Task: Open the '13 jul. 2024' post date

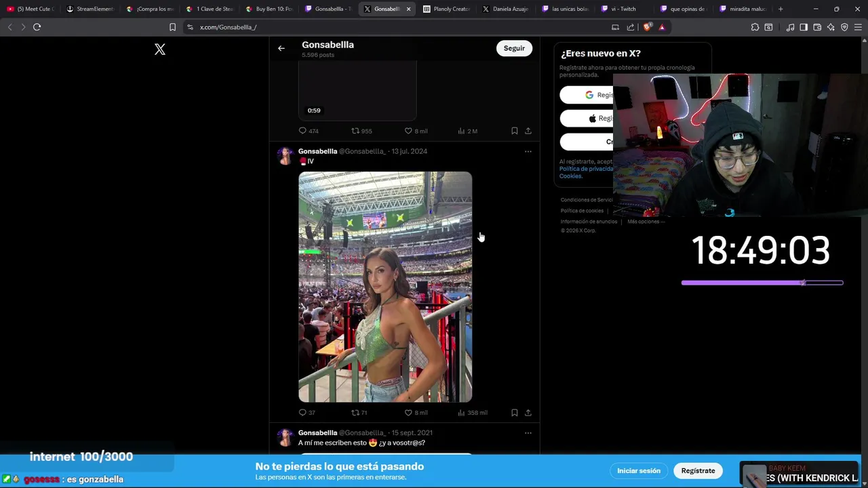Action: tap(409, 151)
